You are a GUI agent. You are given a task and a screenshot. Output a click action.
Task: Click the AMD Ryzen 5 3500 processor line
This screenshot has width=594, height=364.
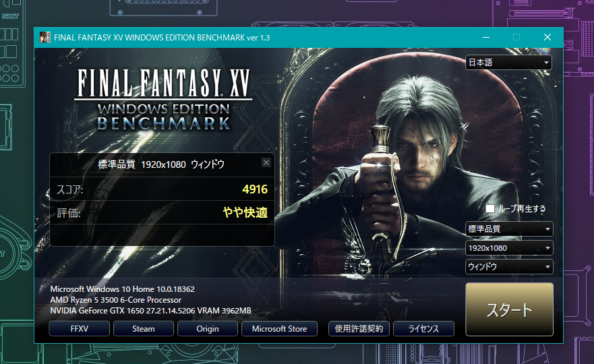click(115, 300)
